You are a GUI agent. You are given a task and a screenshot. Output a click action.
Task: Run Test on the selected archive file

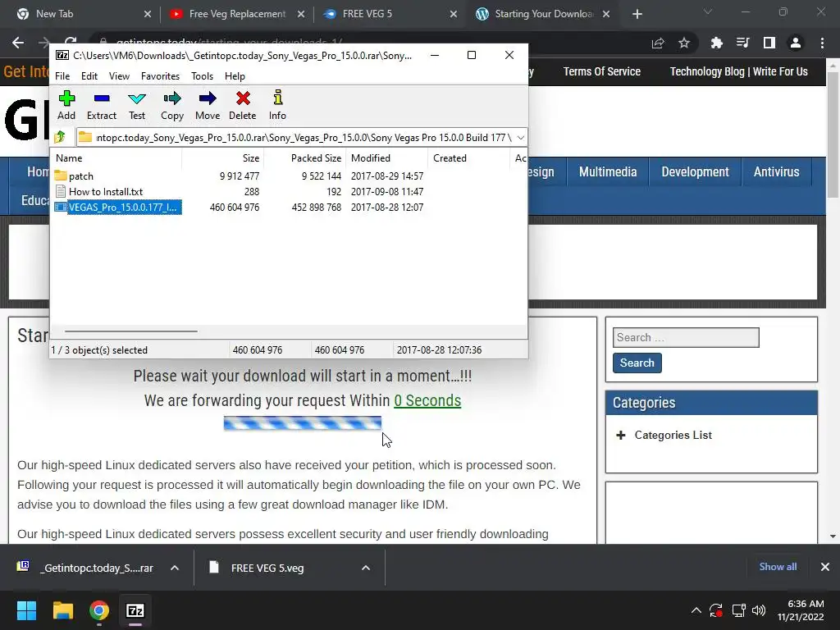click(x=137, y=106)
